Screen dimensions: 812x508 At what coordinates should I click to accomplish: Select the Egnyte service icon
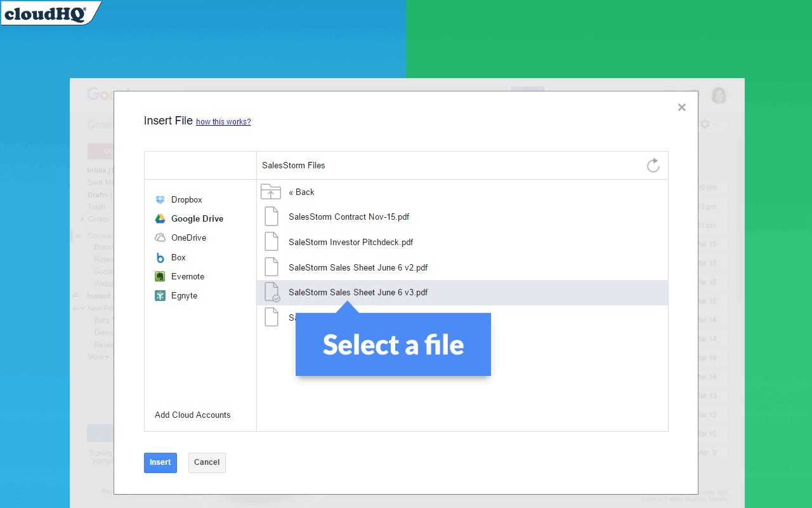click(x=160, y=295)
